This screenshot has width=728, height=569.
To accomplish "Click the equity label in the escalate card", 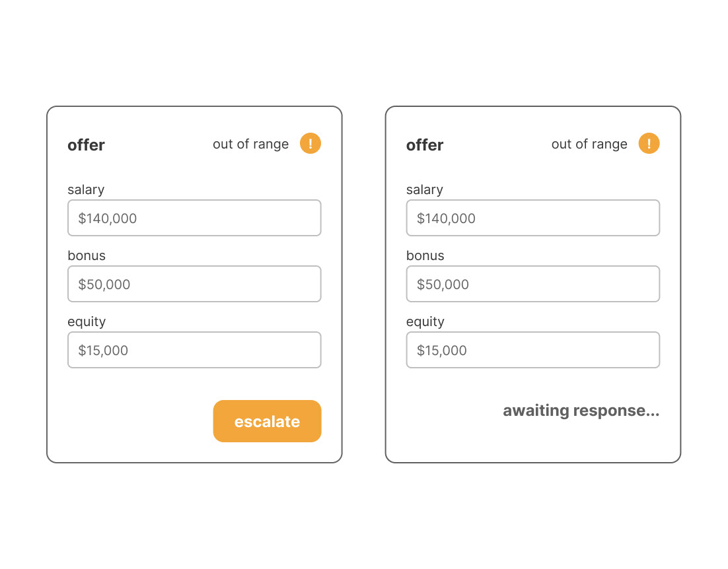I will coord(87,322).
